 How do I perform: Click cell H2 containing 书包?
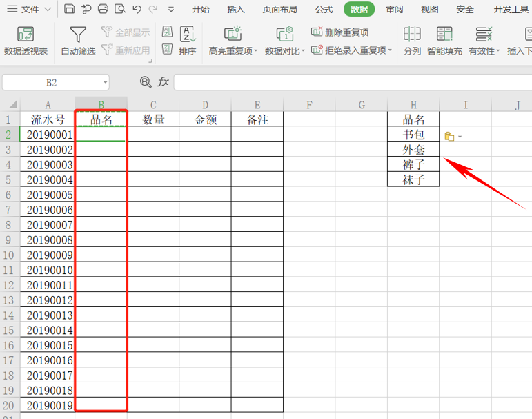(x=413, y=135)
